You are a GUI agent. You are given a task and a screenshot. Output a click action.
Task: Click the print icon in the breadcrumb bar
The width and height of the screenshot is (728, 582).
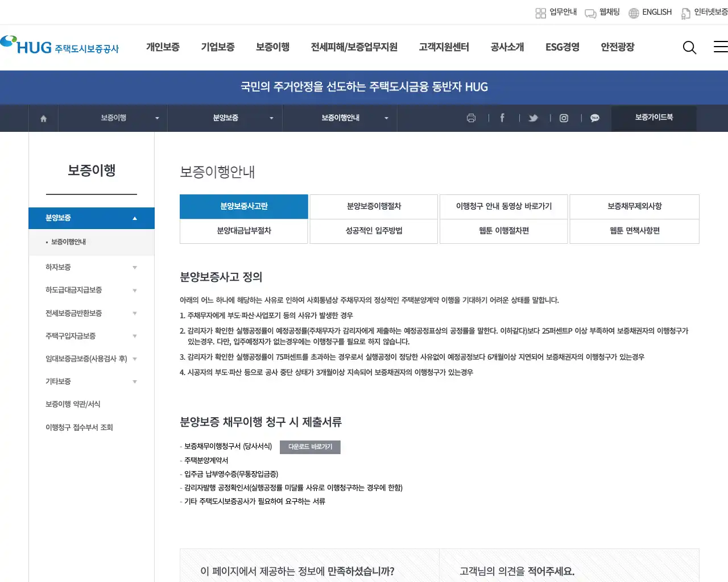[x=471, y=118]
